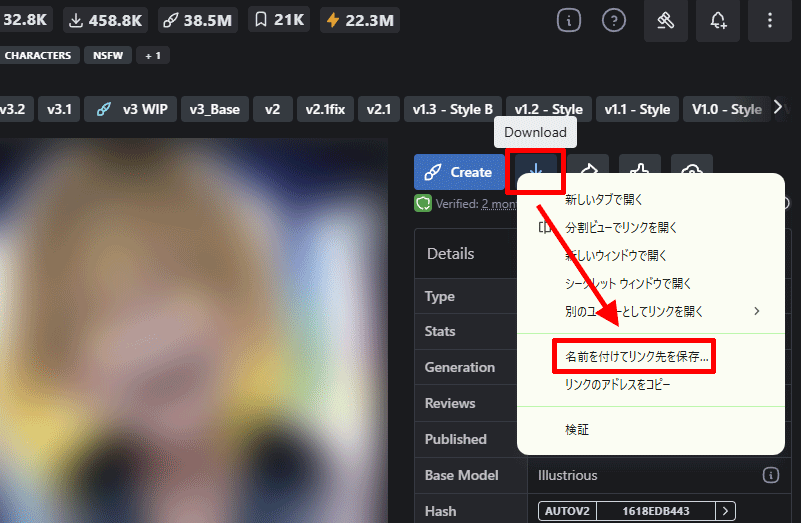Click the NSFW tag
The image size is (801, 523).
click(x=108, y=55)
